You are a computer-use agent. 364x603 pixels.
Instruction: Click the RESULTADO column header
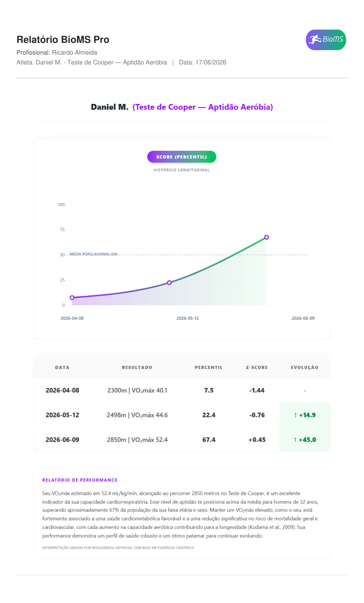coord(137,367)
